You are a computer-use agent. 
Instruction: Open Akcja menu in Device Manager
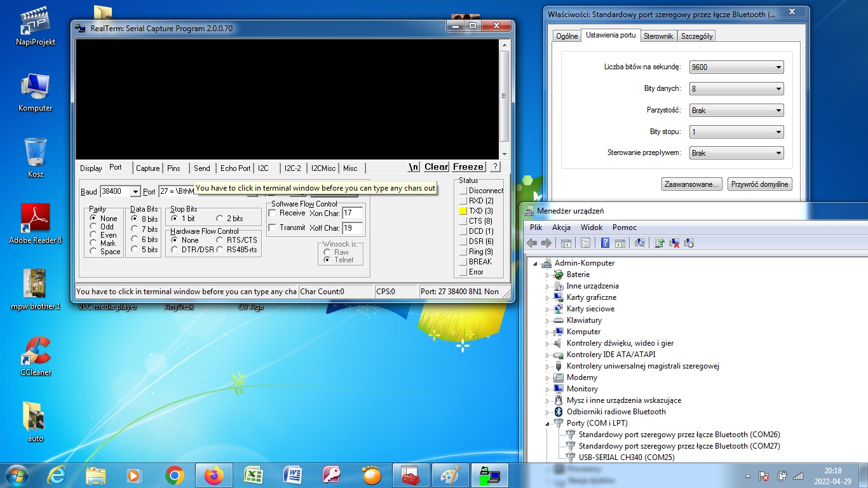561,227
